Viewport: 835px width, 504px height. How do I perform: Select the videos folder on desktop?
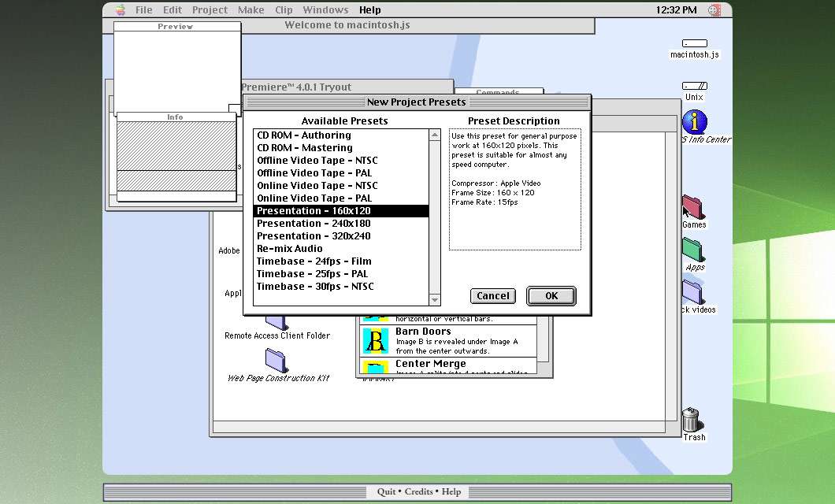693,292
